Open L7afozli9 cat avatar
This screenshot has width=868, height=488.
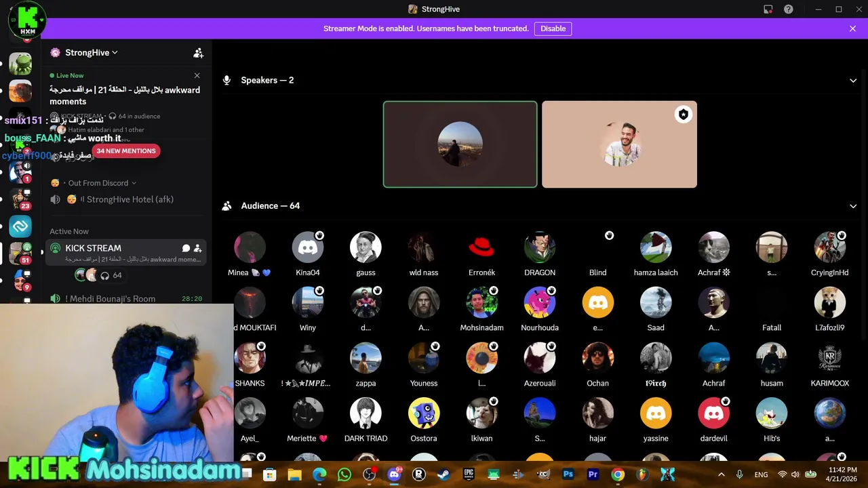830,302
